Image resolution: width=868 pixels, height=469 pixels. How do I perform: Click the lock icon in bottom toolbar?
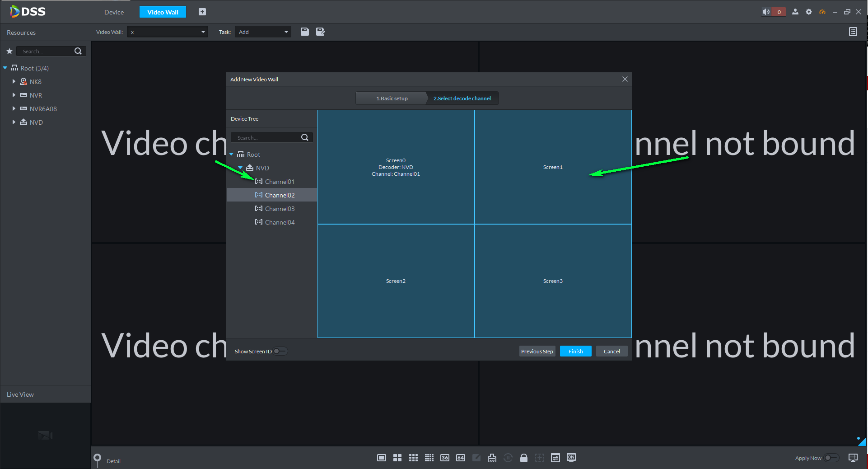click(524, 458)
